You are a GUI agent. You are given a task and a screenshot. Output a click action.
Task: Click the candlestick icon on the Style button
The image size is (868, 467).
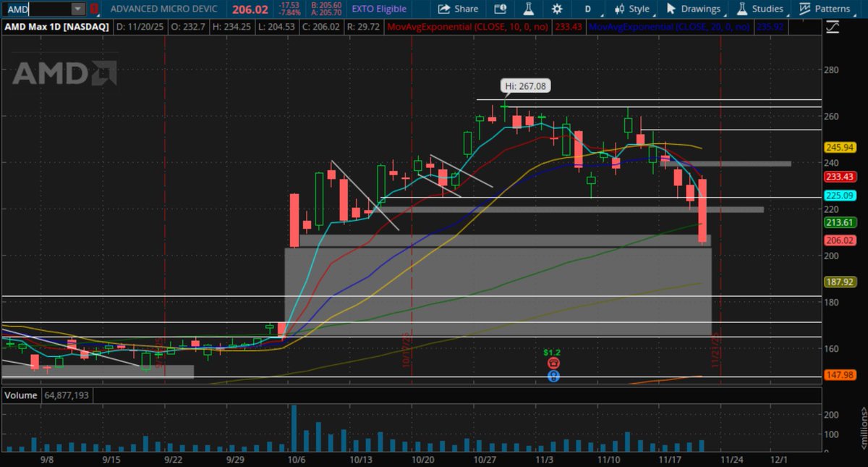coord(619,9)
